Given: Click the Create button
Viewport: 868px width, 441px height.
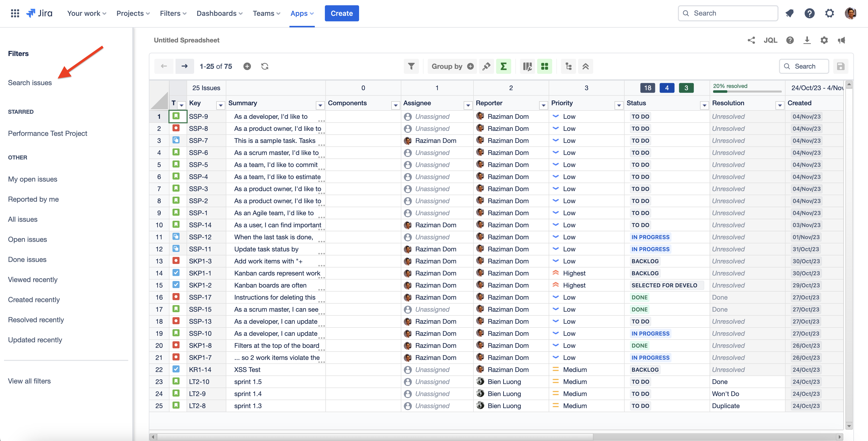Looking at the screenshot, I should (x=342, y=14).
